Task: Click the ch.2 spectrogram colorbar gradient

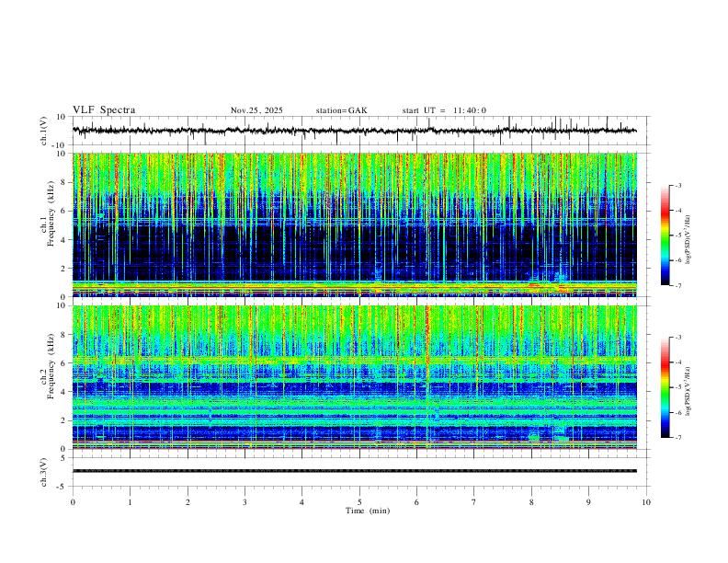Action: (665, 387)
